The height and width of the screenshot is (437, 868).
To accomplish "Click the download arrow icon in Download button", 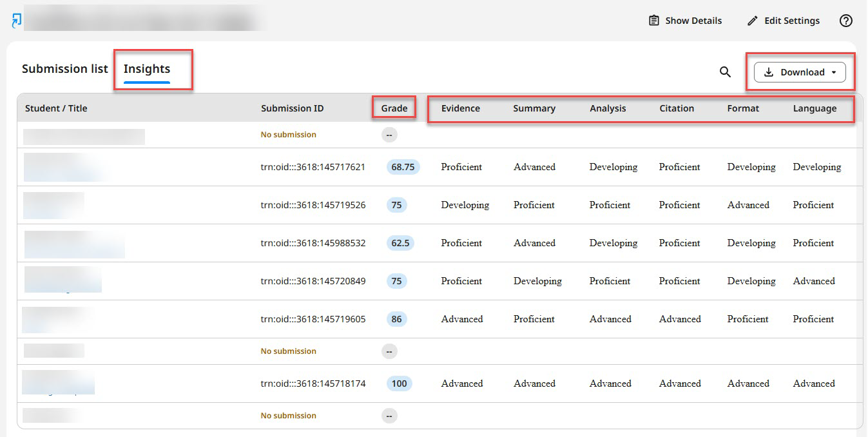I will [768, 72].
